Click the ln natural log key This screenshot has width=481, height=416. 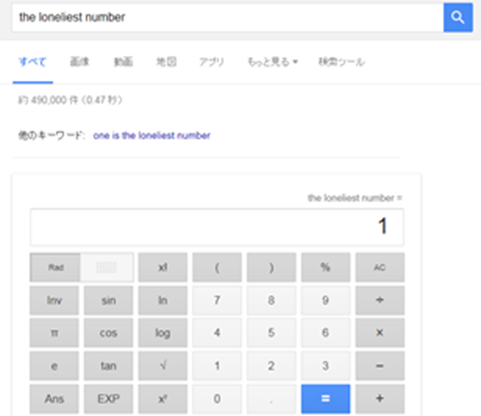coord(163,300)
